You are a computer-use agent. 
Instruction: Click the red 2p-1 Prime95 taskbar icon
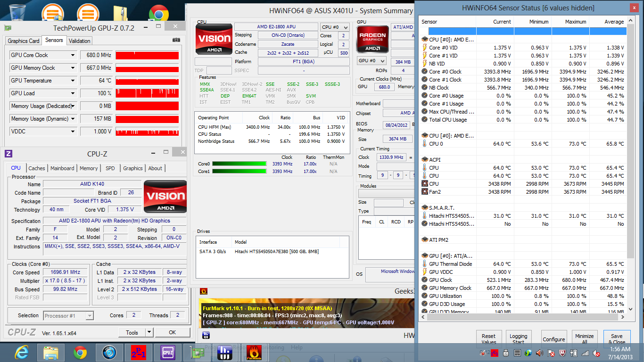click(139, 352)
